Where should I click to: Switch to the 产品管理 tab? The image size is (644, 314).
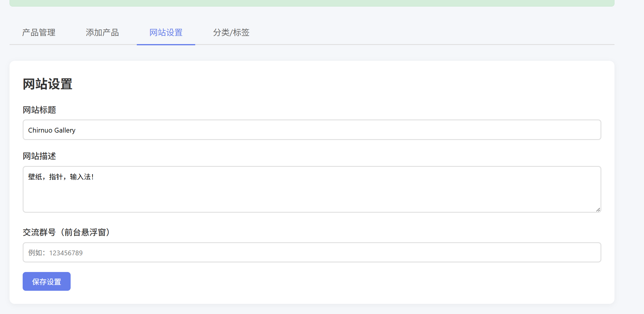tap(39, 32)
